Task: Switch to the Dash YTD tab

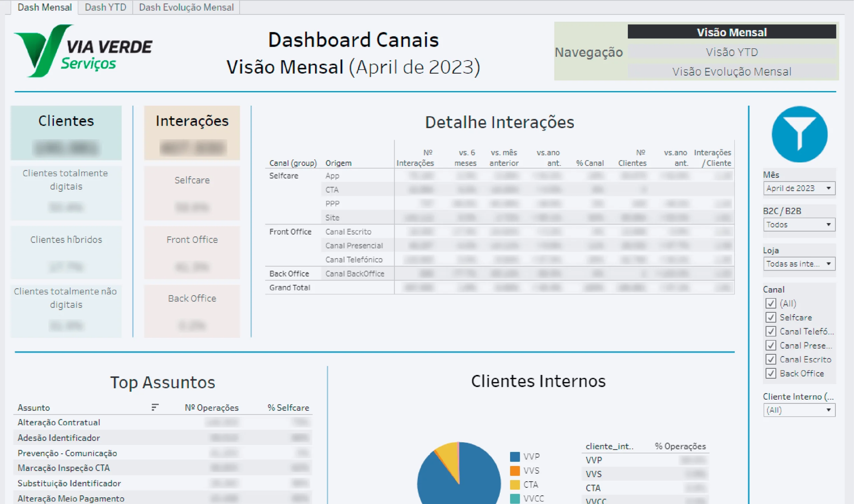Action: click(105, 7)
